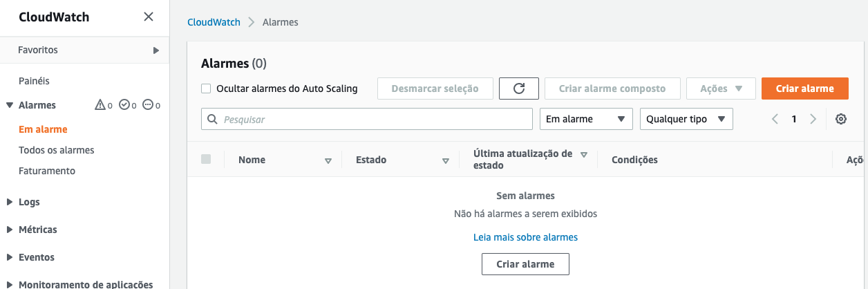Click the OK checkmark circle counter
This screenshot has width=868, height=289.
click(x=128, y=105)
